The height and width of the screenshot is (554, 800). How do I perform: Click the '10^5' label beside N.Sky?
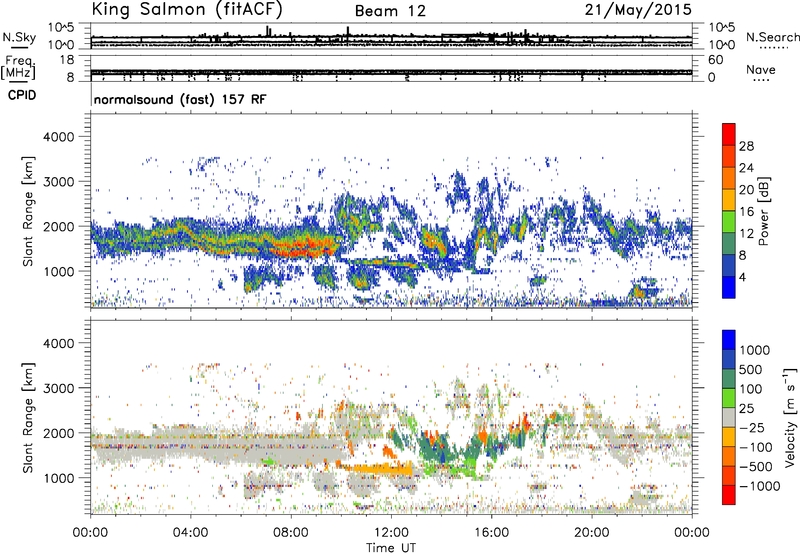[x=61, y=28]
